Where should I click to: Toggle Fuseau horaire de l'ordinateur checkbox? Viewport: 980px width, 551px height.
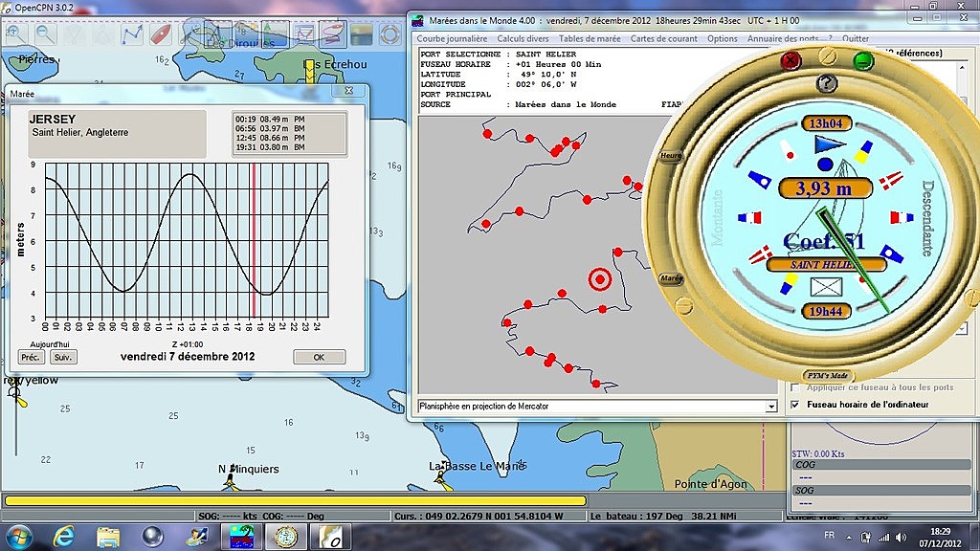[795, 405]
